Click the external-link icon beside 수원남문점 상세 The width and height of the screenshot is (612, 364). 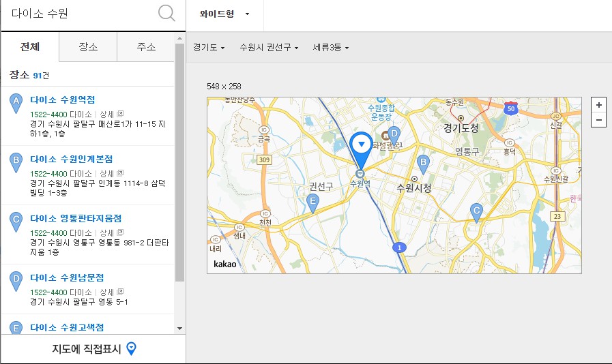click(x=120, y=292)
